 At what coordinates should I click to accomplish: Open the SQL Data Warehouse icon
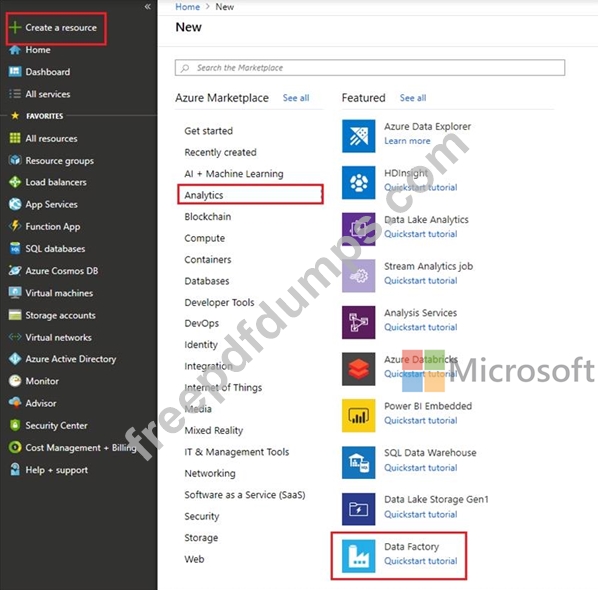click(x=358, y=462)
